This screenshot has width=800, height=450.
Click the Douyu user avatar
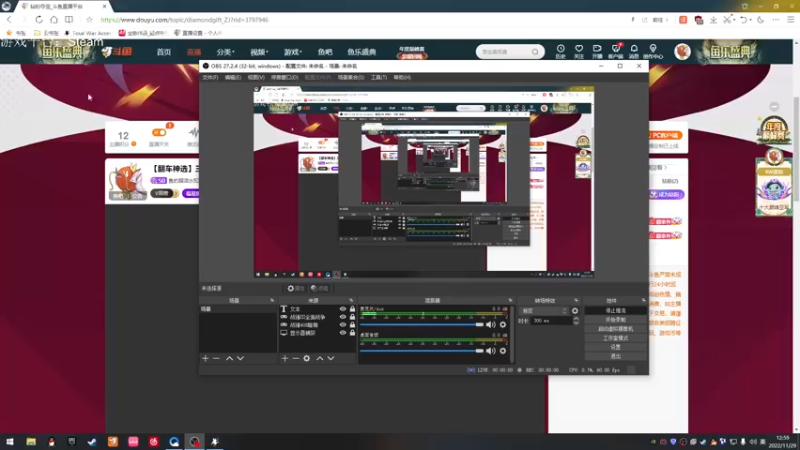[682, 52]
